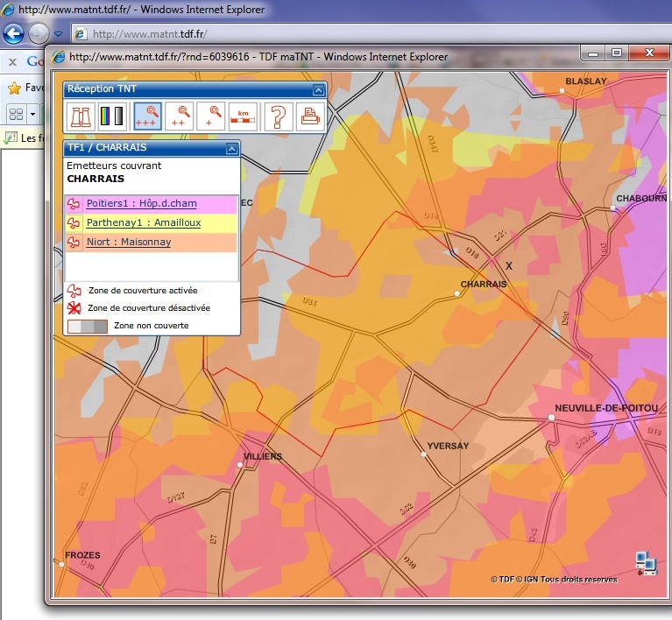Click the Favorites star icon
Screen dimensions: 672x620
click(x=14, y=88)
